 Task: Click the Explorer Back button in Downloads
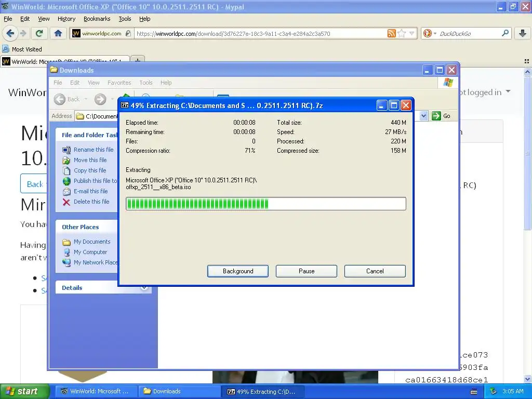click(67, 99)
